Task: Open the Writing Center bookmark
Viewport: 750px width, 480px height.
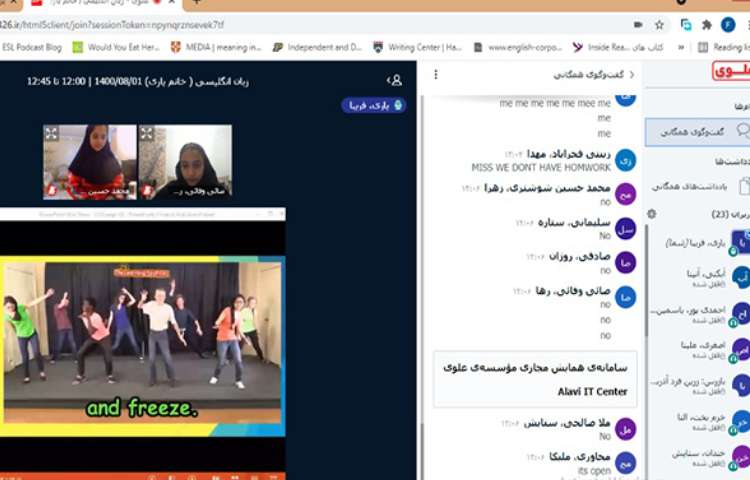Action: 418,47
